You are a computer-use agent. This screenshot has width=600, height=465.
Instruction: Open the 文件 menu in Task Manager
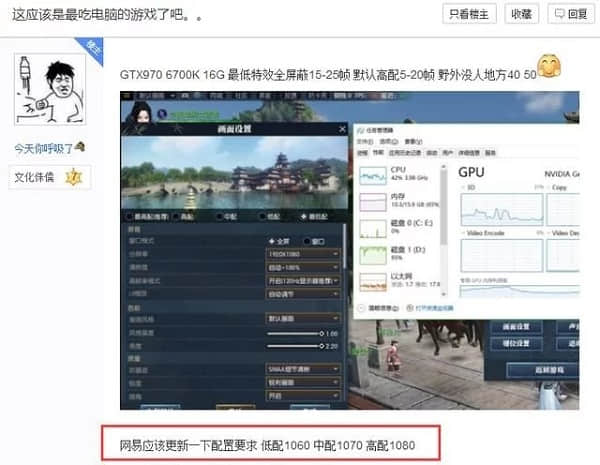[365, 142]
